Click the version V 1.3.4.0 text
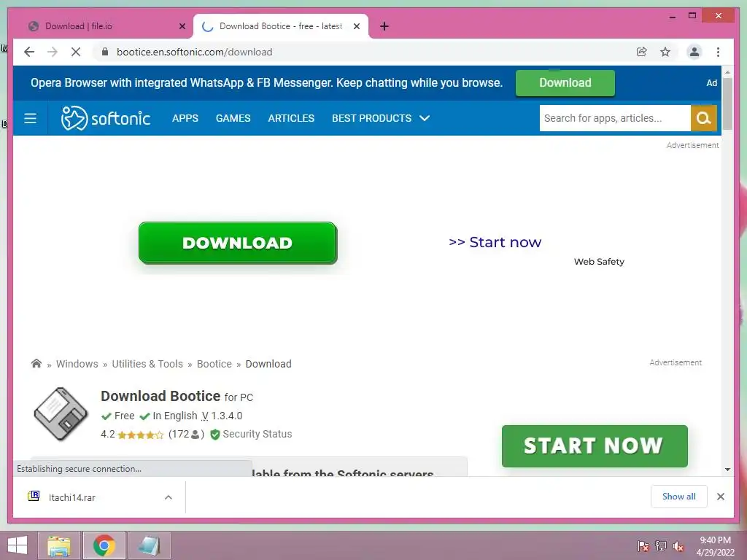 point(222,416)
